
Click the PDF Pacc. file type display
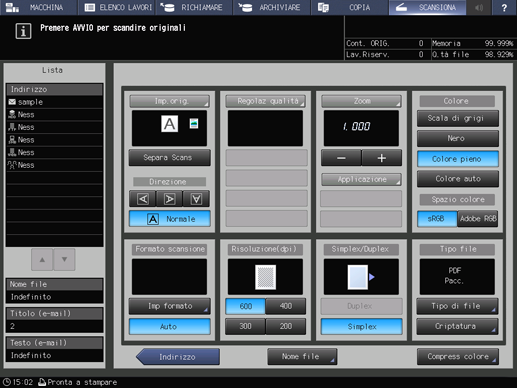click(457, 277)
